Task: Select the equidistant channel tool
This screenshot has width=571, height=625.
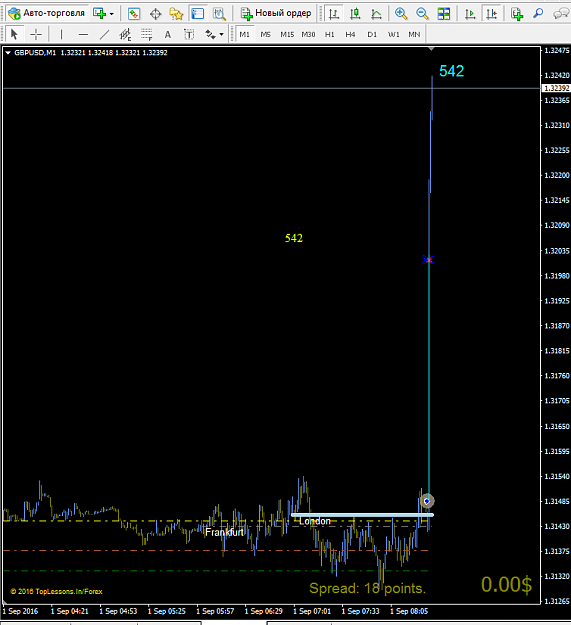Action: coord(125,35)
